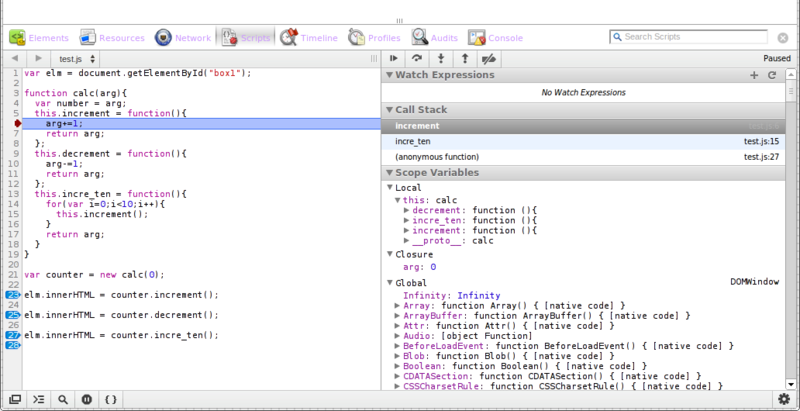
Task: Collapse the Closure scope
Action: tap(390, 254)
